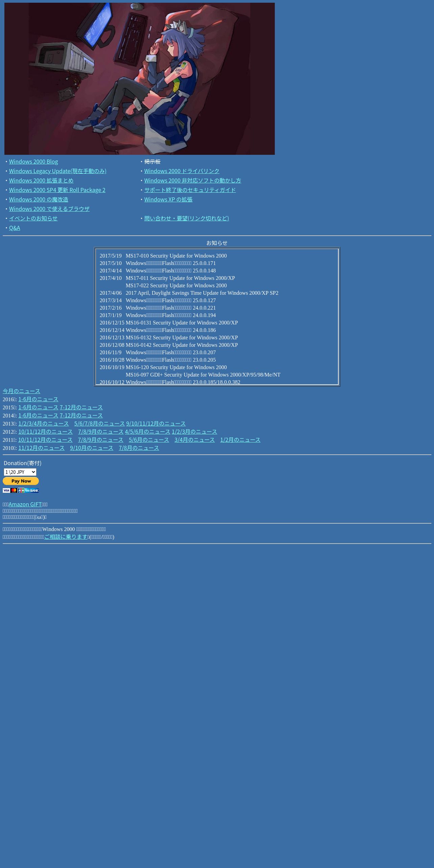Open 2016 1-6月のニュース link

click(x=38, y=399)
